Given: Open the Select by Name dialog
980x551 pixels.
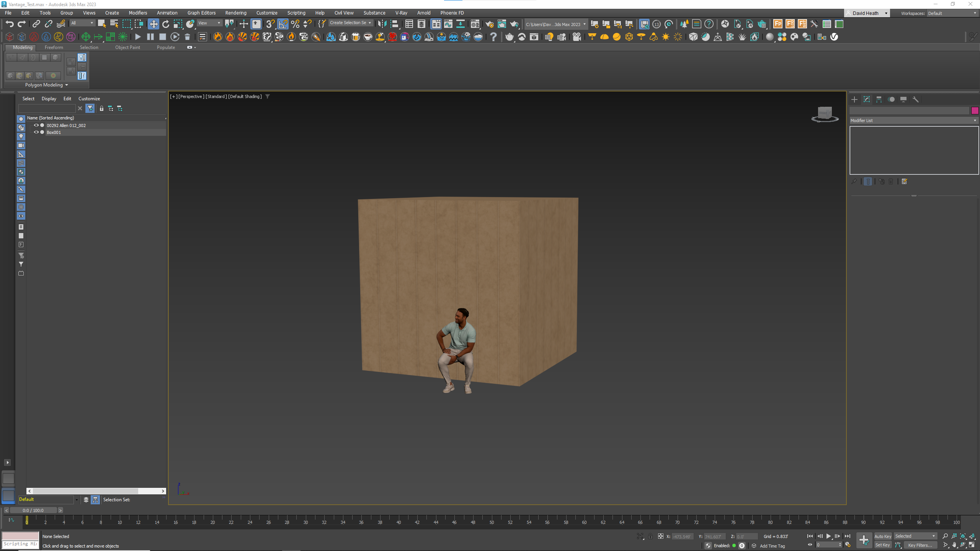Looking at the screenshot, I should pos(114,24).
